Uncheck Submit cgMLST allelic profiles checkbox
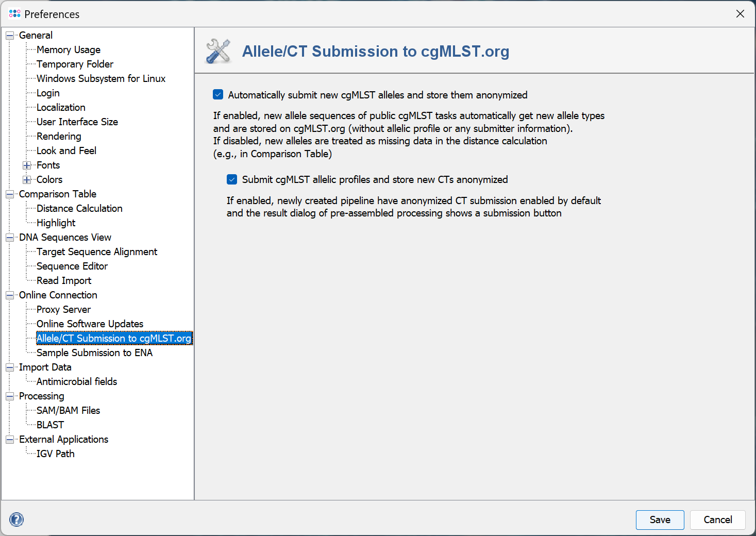This screenshot has width=756, height=536. click(232, 179)
